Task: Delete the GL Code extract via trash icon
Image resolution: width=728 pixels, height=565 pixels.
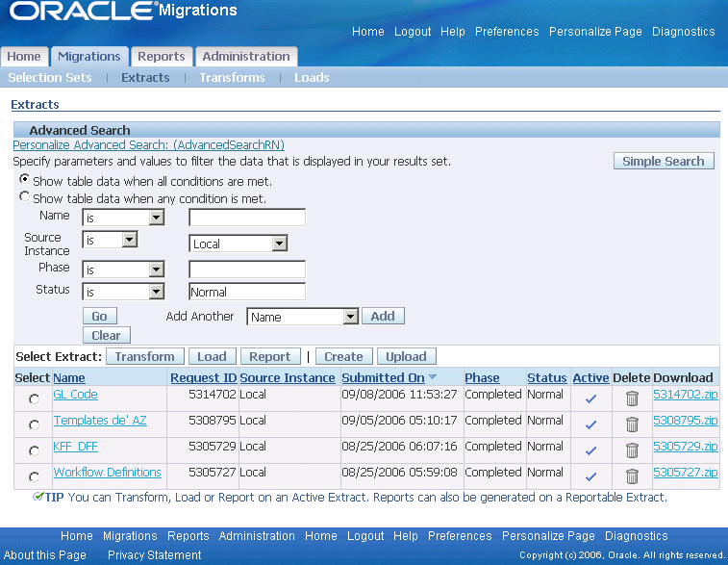Action: [632, 398]
